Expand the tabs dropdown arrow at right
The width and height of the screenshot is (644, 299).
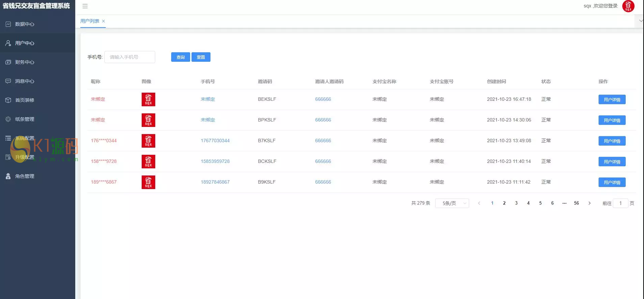[x=640, y=21]
